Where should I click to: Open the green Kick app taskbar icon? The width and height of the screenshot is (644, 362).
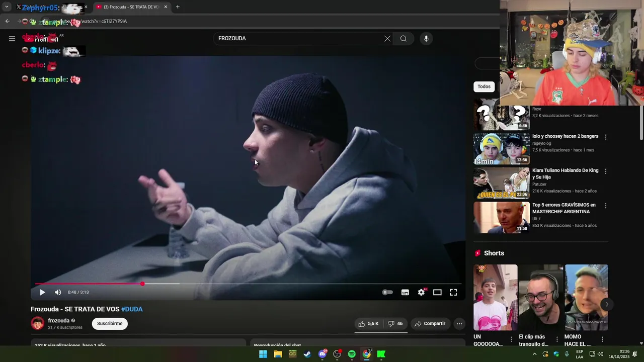pyautogui.click(x=381, y=354)
